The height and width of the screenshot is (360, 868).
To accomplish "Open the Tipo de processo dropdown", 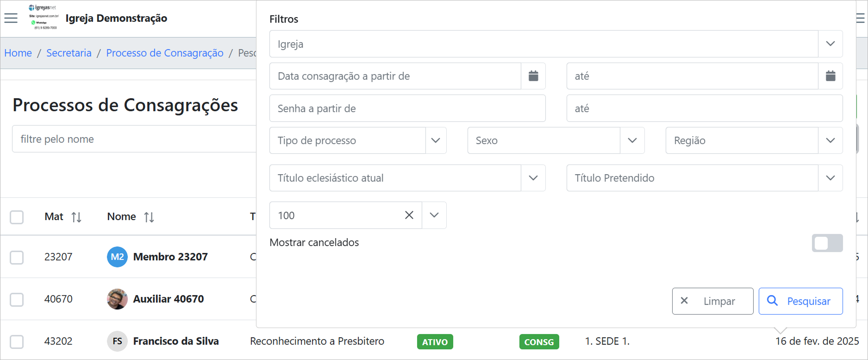I will [436, 140].
